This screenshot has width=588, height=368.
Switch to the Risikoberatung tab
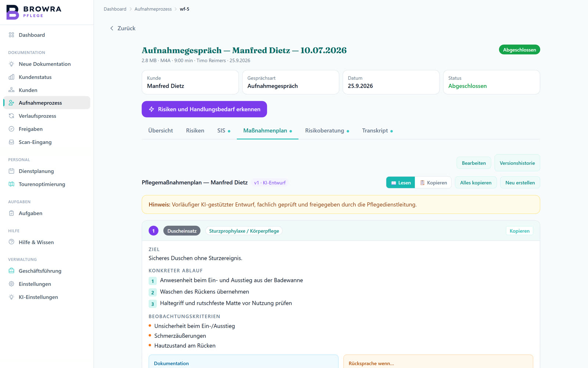327,131
